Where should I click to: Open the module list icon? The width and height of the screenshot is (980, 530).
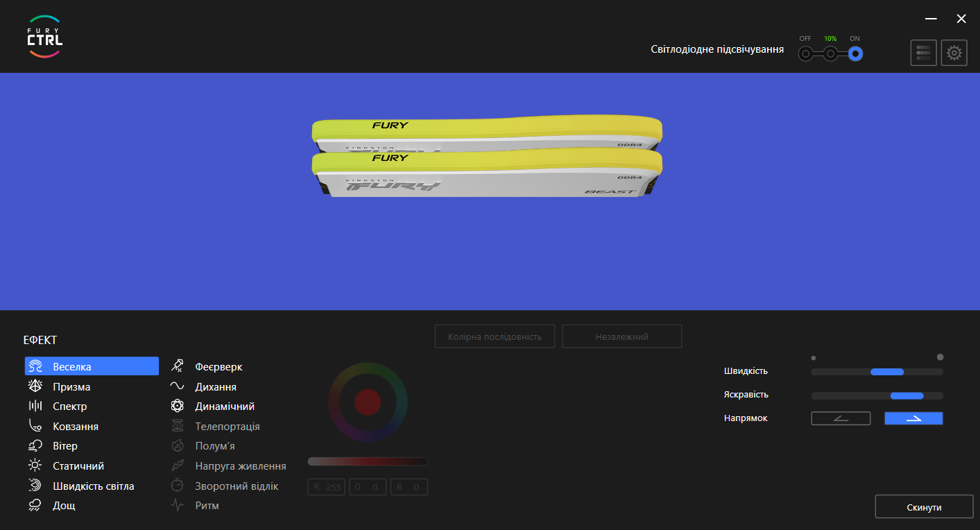[x=924, y=53]
